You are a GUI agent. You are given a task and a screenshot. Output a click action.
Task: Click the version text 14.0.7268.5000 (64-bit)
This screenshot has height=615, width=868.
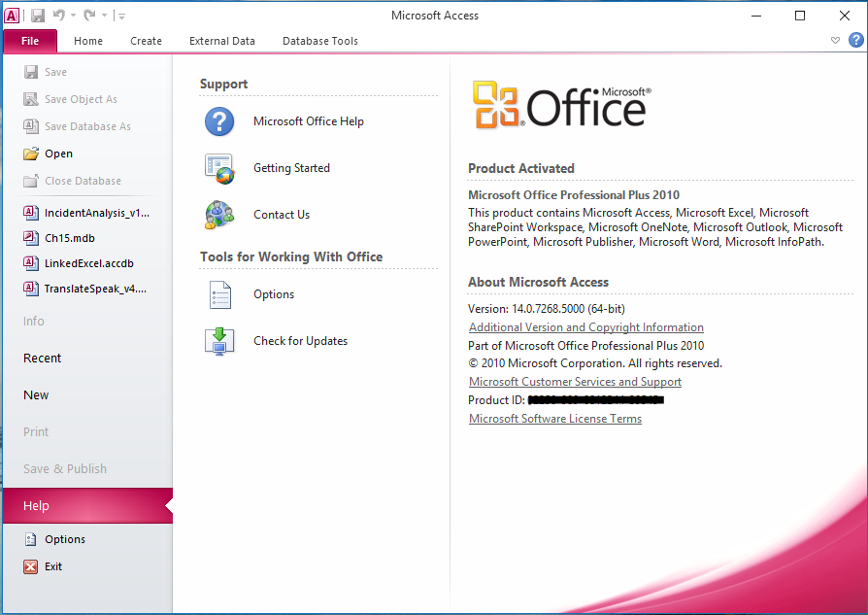(x=568, y=309)
